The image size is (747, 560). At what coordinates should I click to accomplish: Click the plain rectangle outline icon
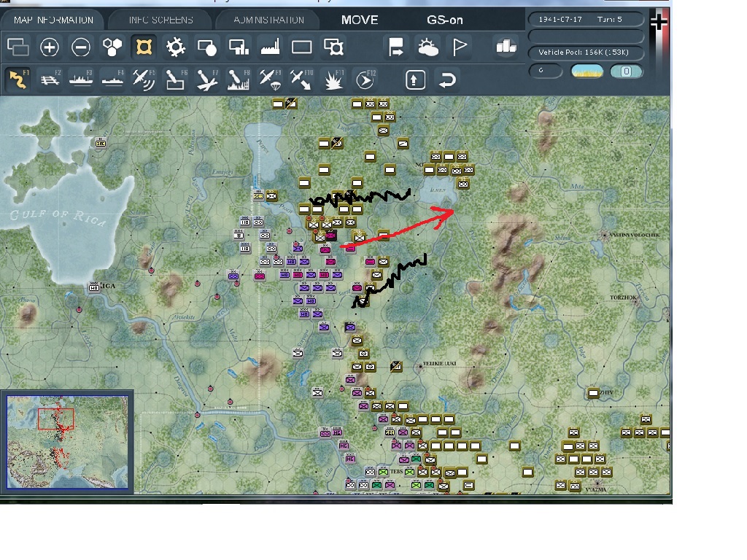pos(301,47)
